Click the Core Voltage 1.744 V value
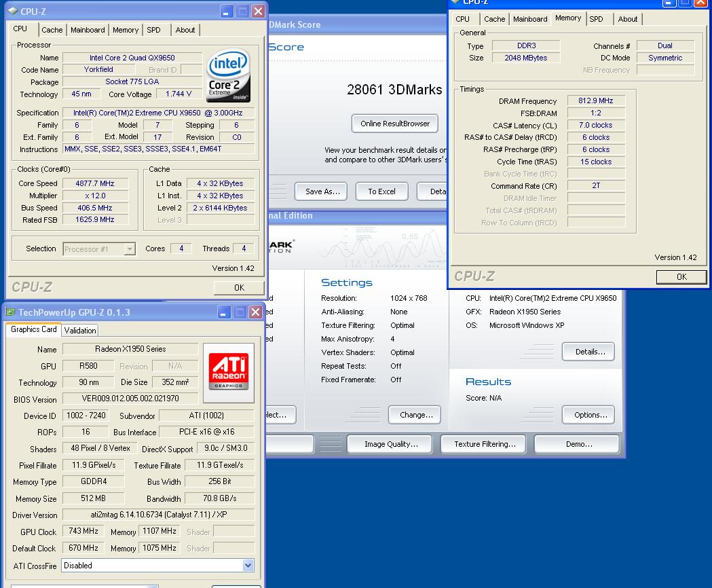712x588 pixels. tap(179, 94)
